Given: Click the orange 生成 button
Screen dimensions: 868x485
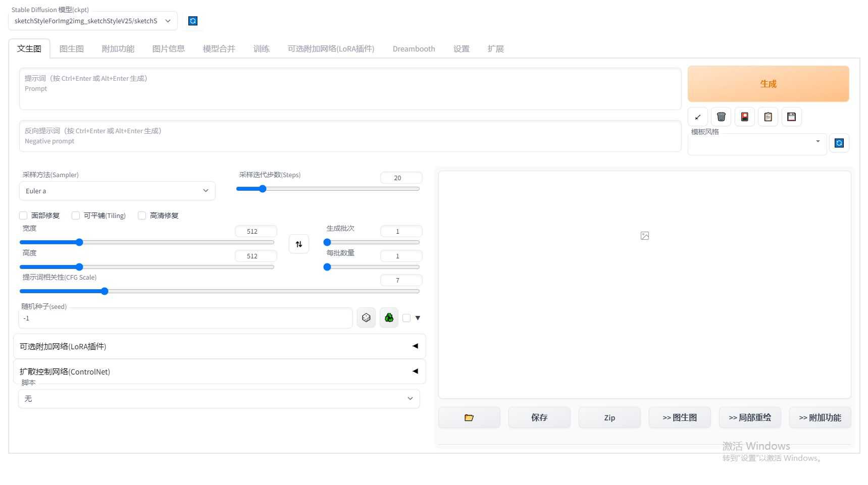Looking at the screenshot, I should coord(768,84).
